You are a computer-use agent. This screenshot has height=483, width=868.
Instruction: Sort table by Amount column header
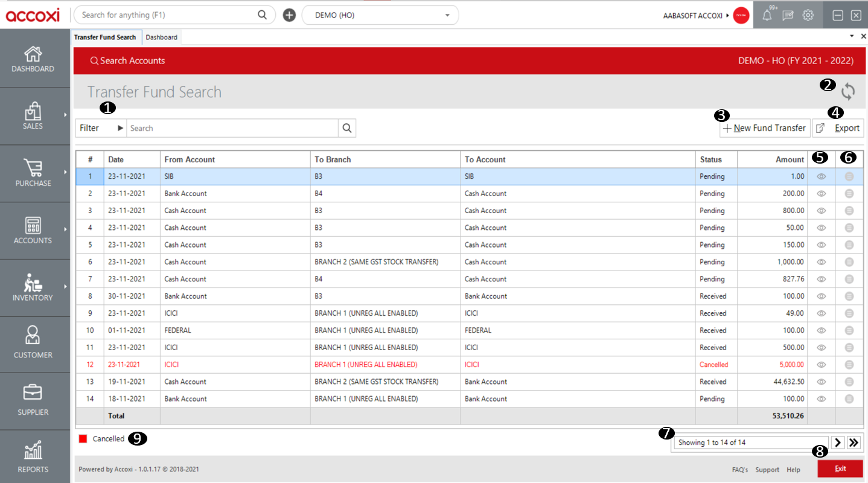point(773,159)
